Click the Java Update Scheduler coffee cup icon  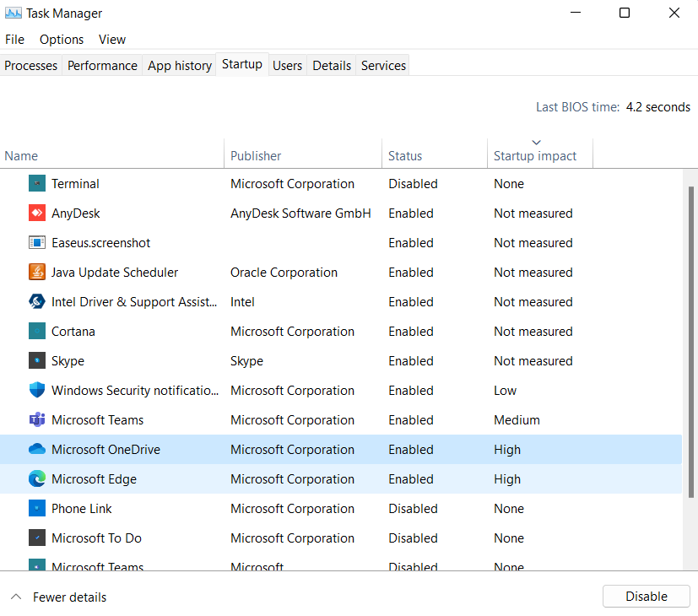coord(37,272)
